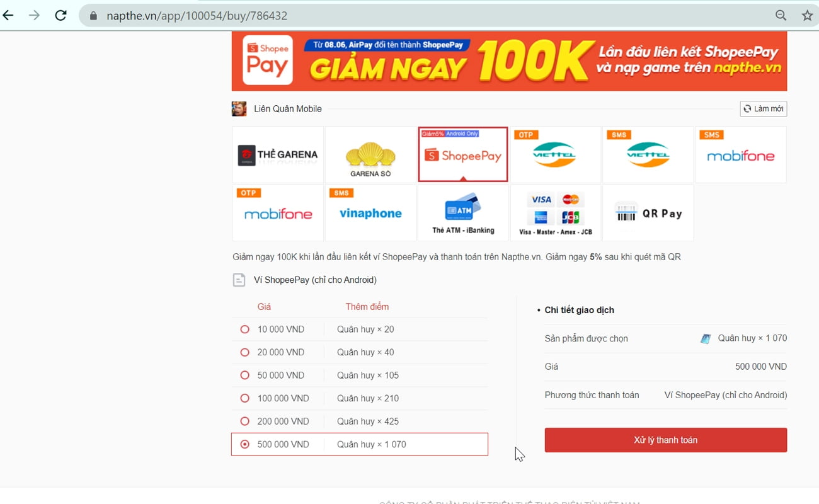The image size is (819, 504).
Task: Click the Làm mới refresh button
Action: coord(764,109)
